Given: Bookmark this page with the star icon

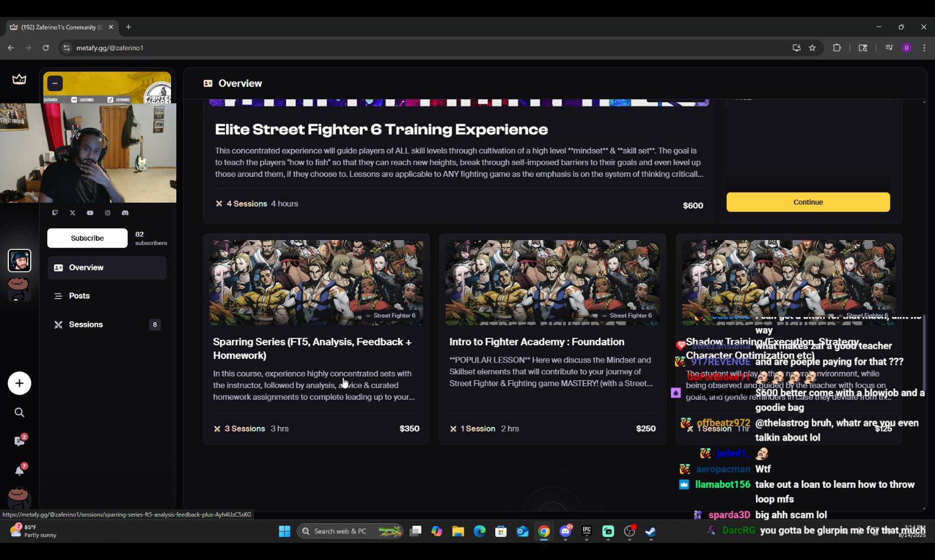Looking at the screenshot, I should 813,48.
